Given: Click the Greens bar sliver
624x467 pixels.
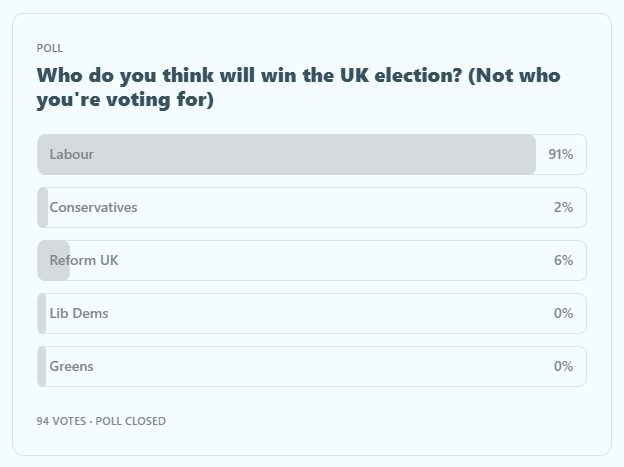Looking at the screenshot, I should [x=42, y=367].
